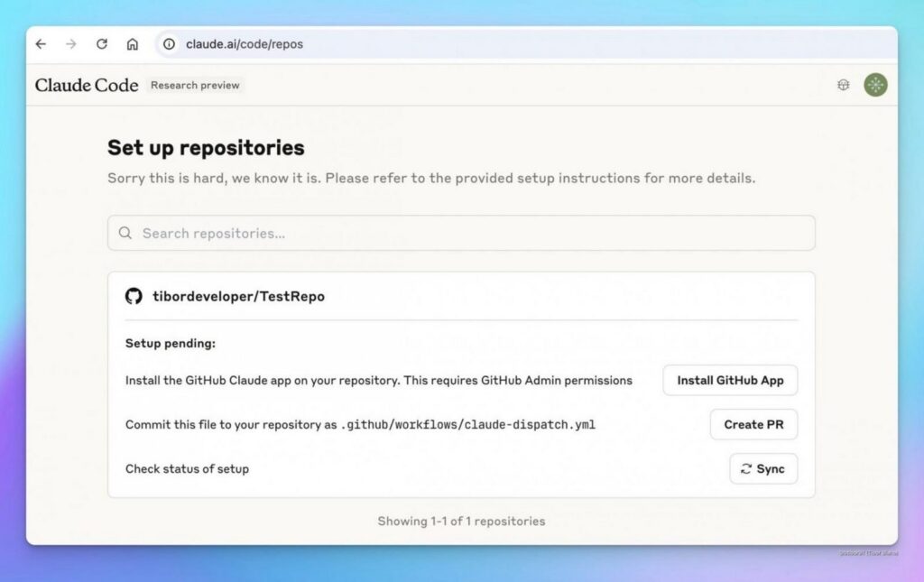The image size is (924, 582).
Task: Reload the page using the refresh icon
Action: [x=101, y=43]
